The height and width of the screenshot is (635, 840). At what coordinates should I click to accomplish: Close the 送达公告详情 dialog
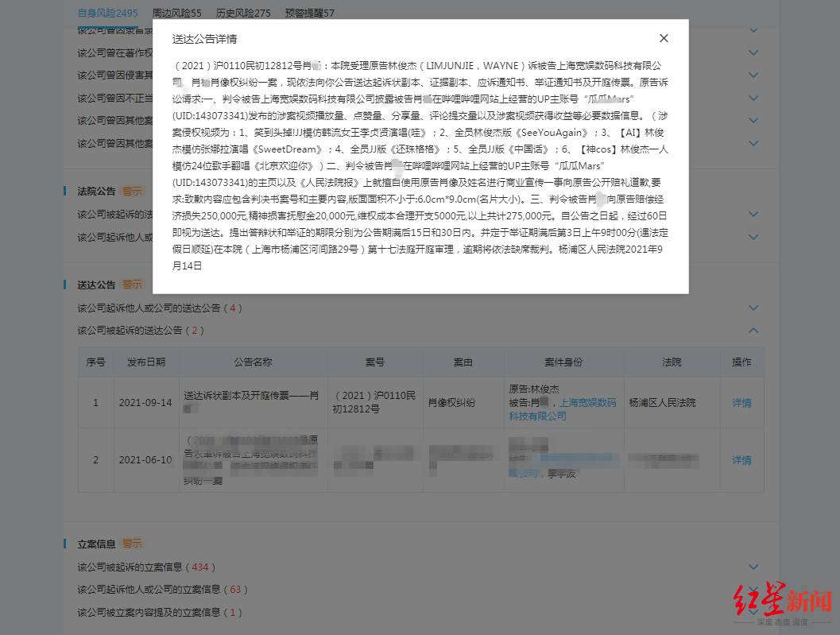(x=664, y=37)
